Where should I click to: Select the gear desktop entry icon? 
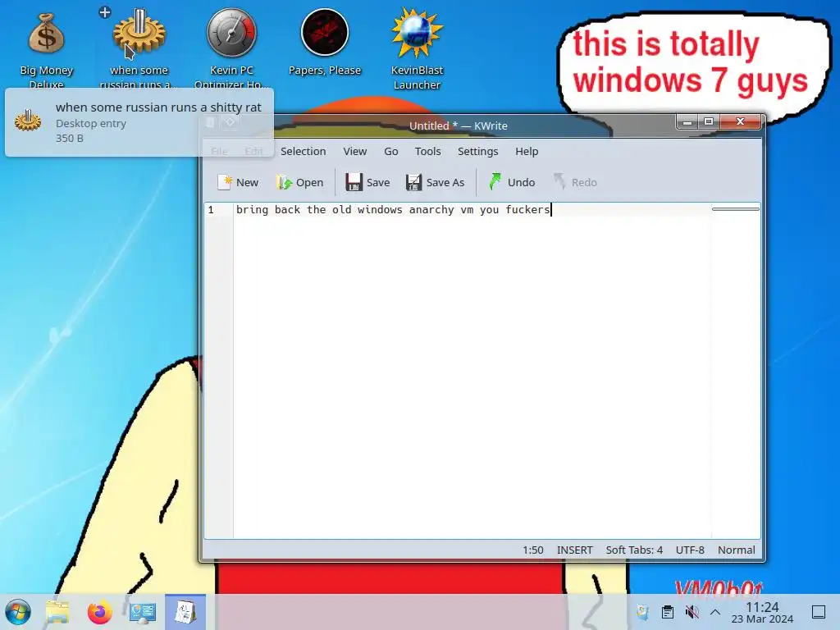(x=139, y=33)
